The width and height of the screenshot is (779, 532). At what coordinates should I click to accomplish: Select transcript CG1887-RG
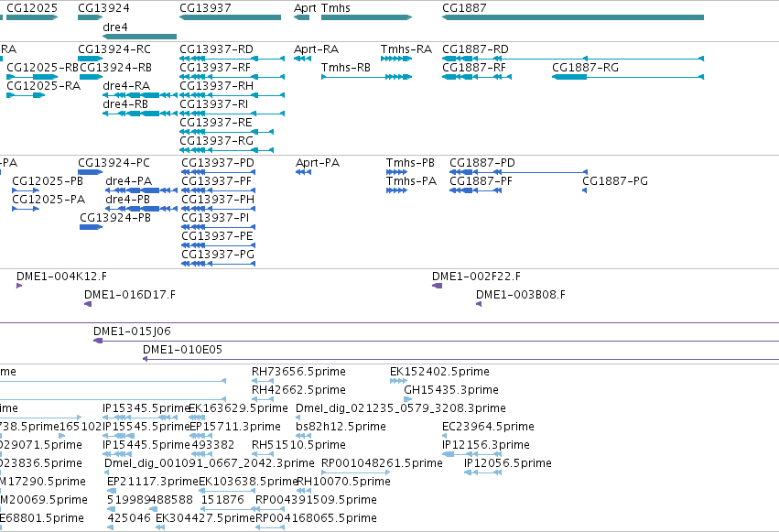coord(628,77)
